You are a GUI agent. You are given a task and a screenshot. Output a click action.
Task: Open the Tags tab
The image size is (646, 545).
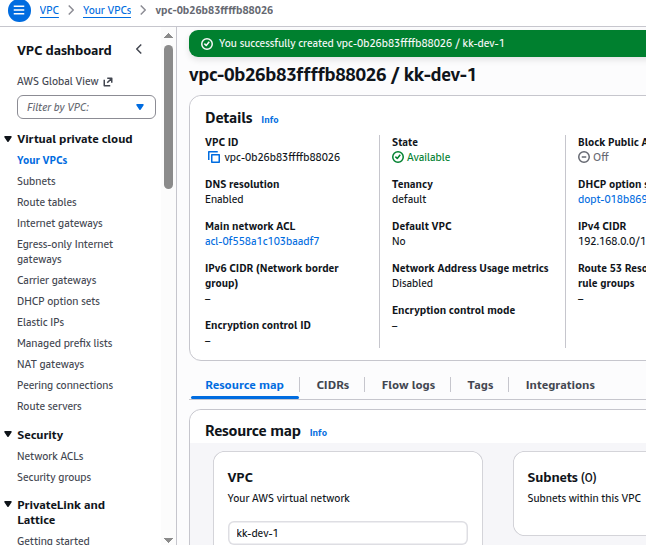tap(480, 385)
